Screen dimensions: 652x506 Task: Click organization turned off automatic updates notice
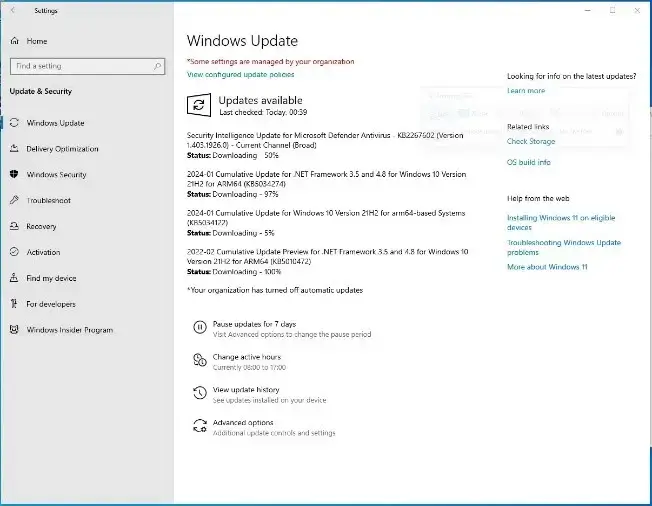tap(275, 290)
